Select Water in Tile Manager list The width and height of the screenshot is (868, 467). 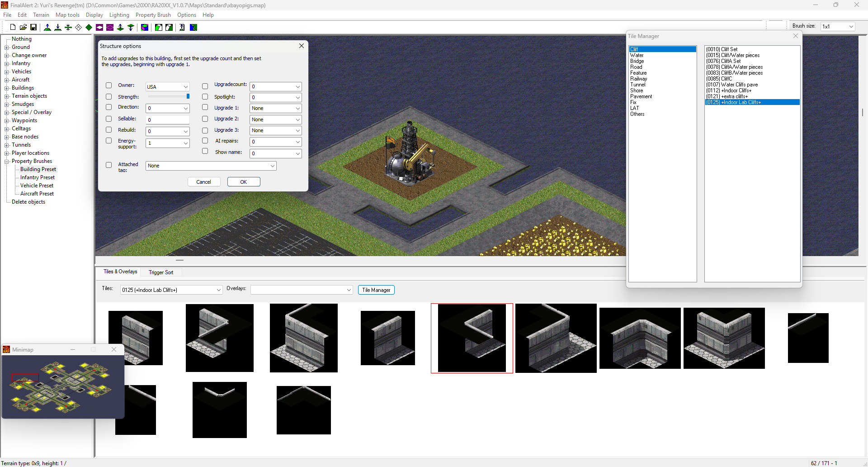637,55
